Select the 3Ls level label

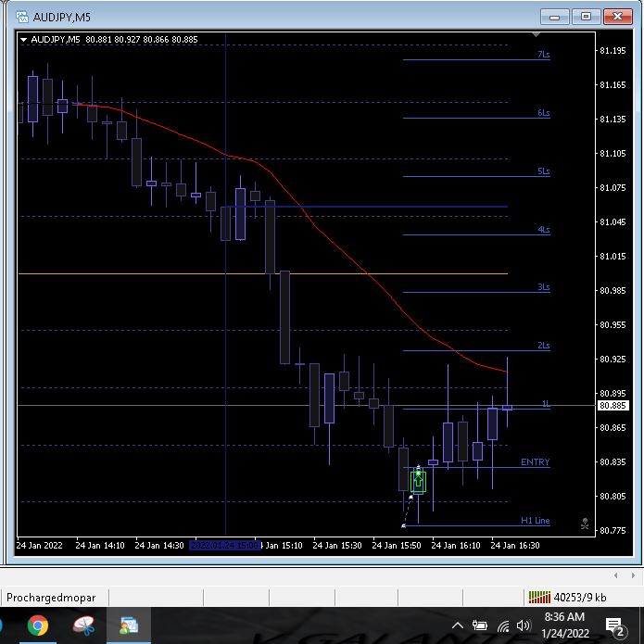[x=543, y=286]
